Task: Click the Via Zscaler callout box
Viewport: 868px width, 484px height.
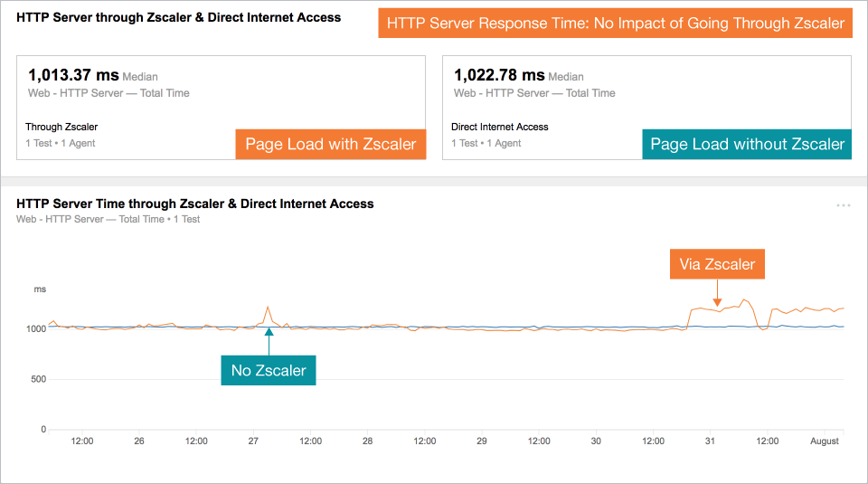Action: point(717,265)
